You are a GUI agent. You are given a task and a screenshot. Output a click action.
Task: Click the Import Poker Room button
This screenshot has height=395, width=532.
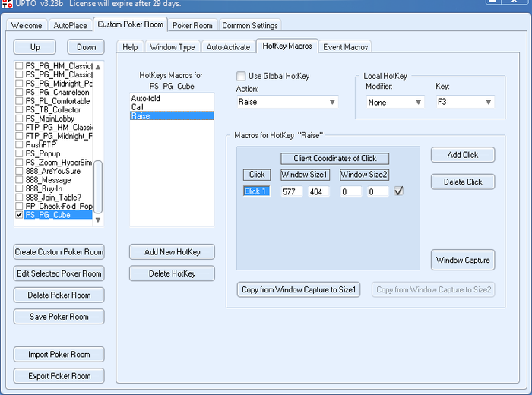coord(59,354)
